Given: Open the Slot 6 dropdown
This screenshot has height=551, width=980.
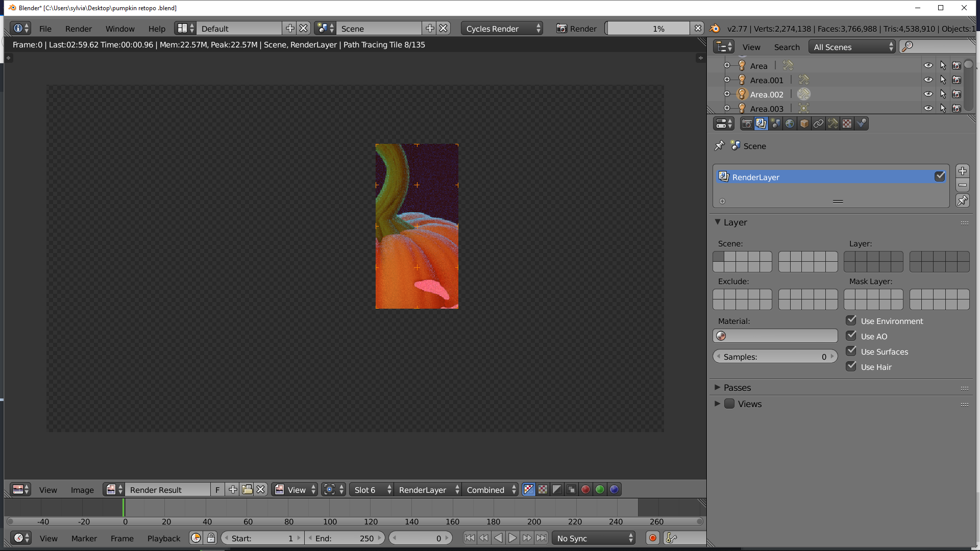Looking at the screenshot, I should click(x=372, y=490).
